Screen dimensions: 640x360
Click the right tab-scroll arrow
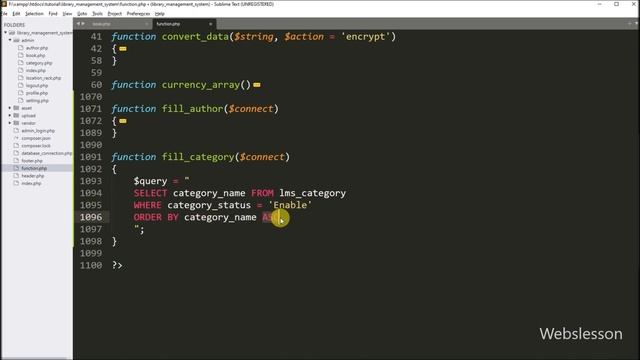click(x=83, y=24)
